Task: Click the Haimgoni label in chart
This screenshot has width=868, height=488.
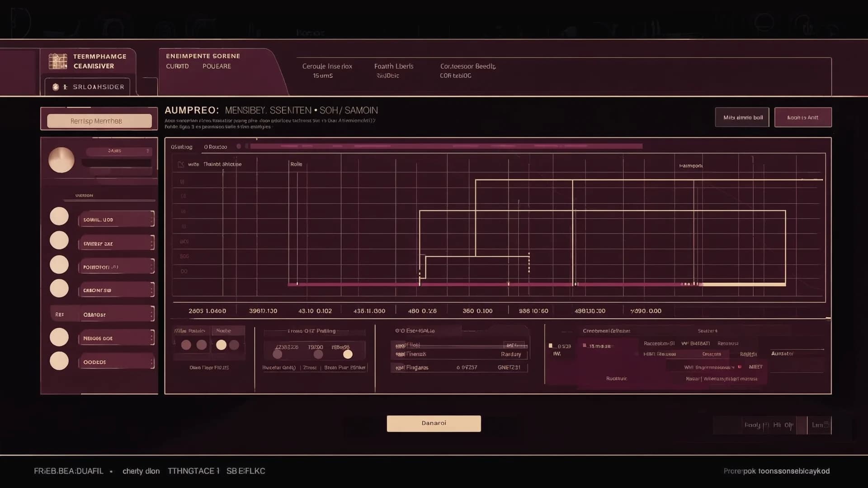Action: click(691, 166)
